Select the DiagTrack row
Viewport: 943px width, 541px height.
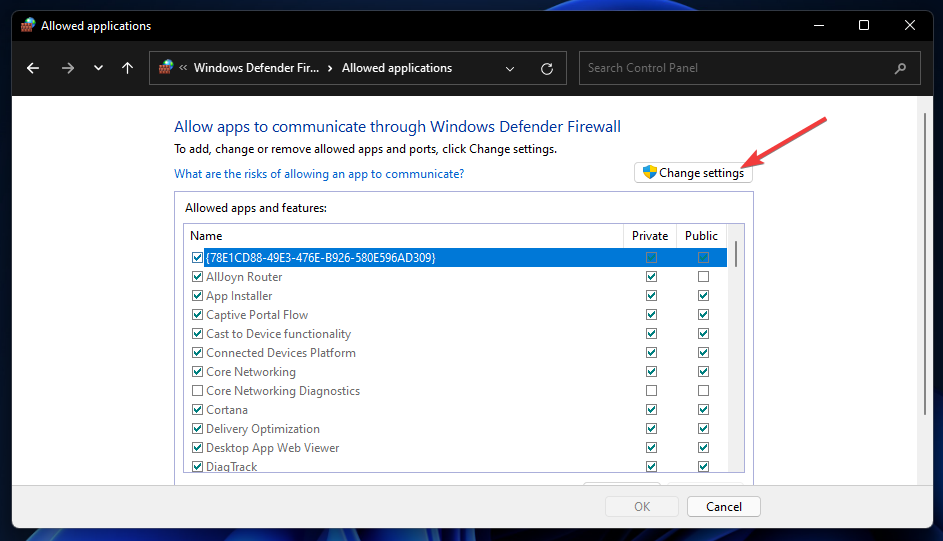pos(455,466)
